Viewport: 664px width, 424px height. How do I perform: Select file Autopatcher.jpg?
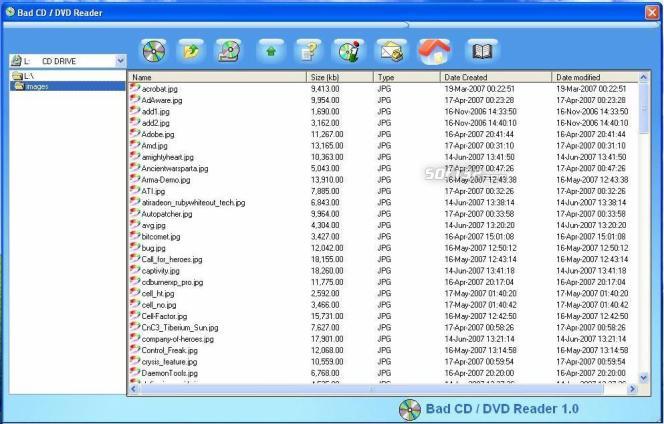coord(166,214)
